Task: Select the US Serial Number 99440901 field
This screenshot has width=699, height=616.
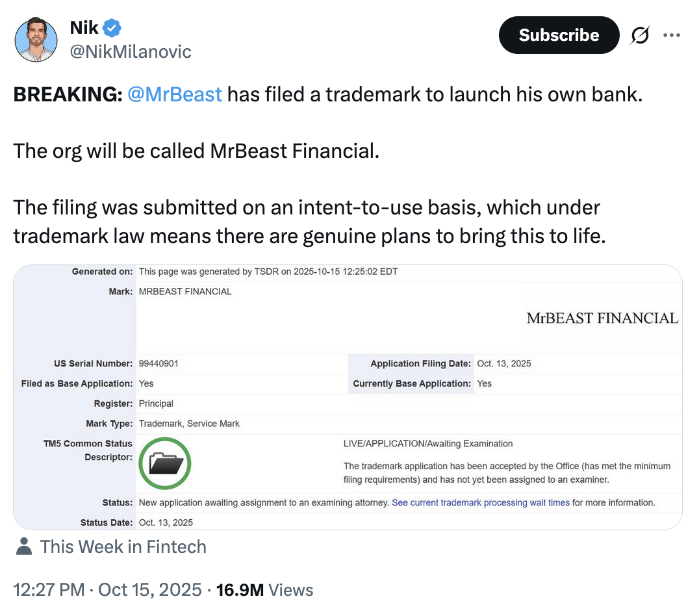Action: click(x=160, y=363)
